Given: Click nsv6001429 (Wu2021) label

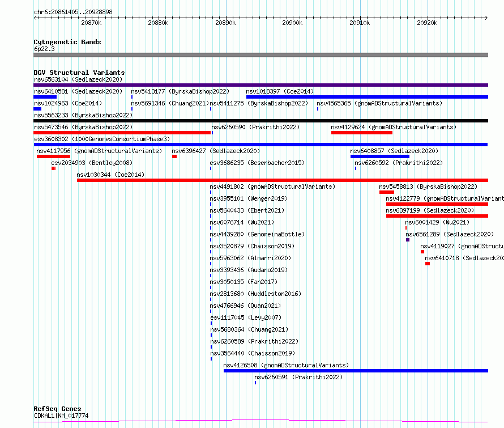Looking at the screenshot, I should pyautogui.click(x=437, y=222).
